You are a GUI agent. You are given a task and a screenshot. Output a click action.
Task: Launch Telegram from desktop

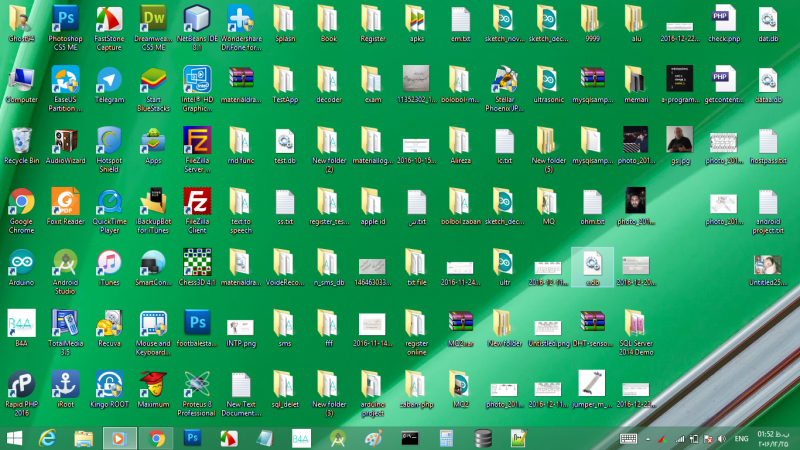point(109,85)
